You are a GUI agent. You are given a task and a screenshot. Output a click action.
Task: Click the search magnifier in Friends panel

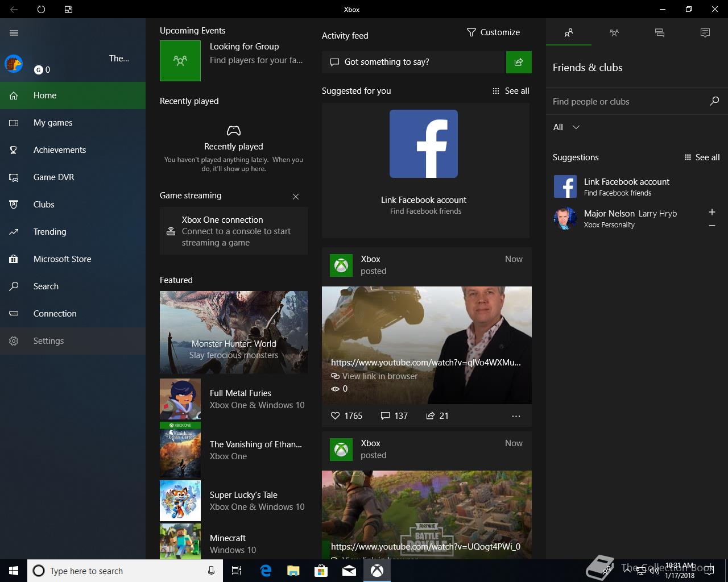click(x=714, y=101)
